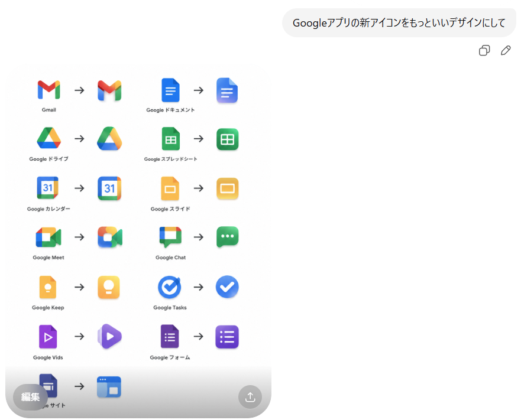
Task: Click the copy message icon
Action: click(484, 50)
